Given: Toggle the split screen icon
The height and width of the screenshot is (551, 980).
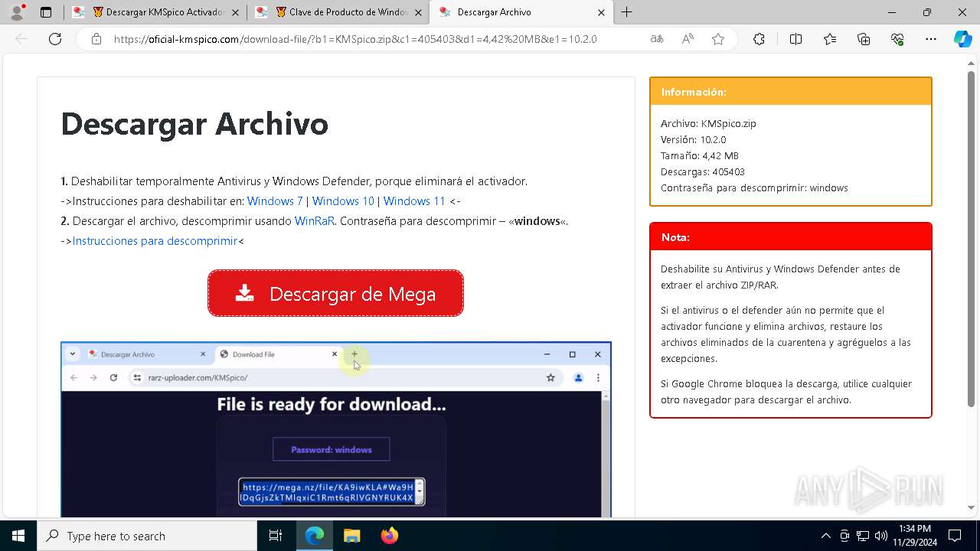Looking at the screenshot, I should pyautogui.click(x=795, y=39).
